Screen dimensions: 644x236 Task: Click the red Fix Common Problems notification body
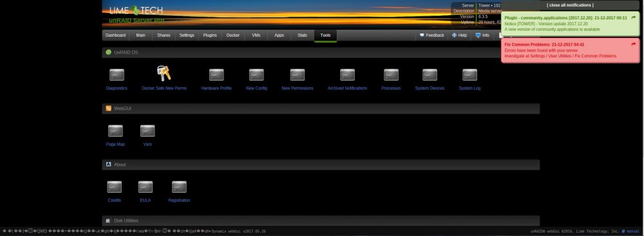coord(570,50)
